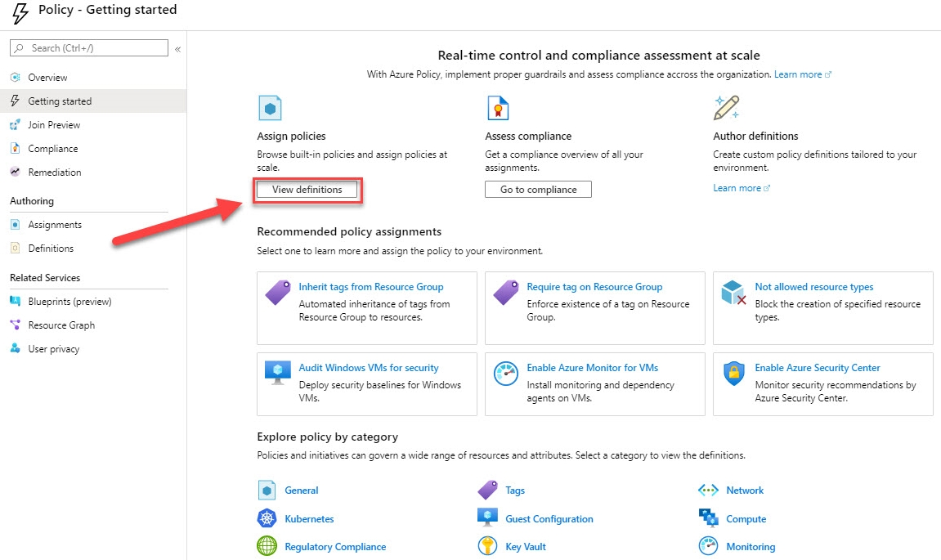Browse the General policy category link

[301, 491]
